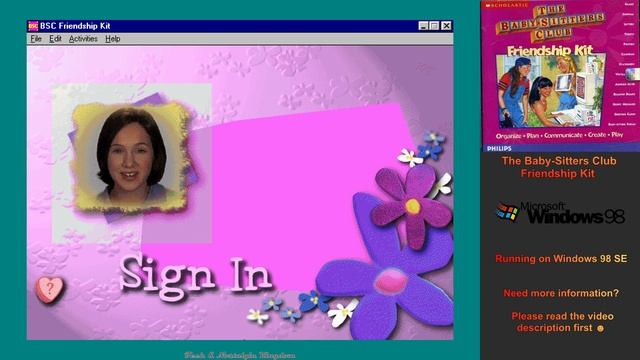Open the Help menu
640x360 pixels.
(112, 39)
